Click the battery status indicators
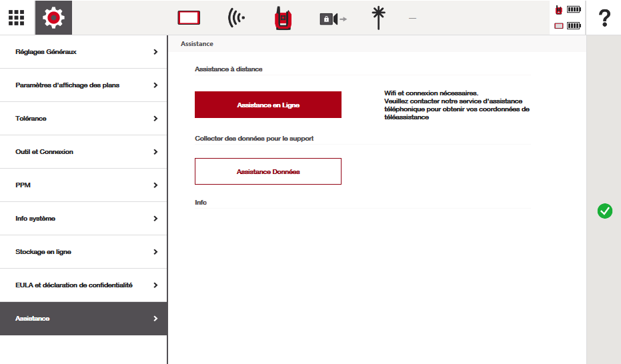This screenshot has width=621, height=364. (568, 18)
